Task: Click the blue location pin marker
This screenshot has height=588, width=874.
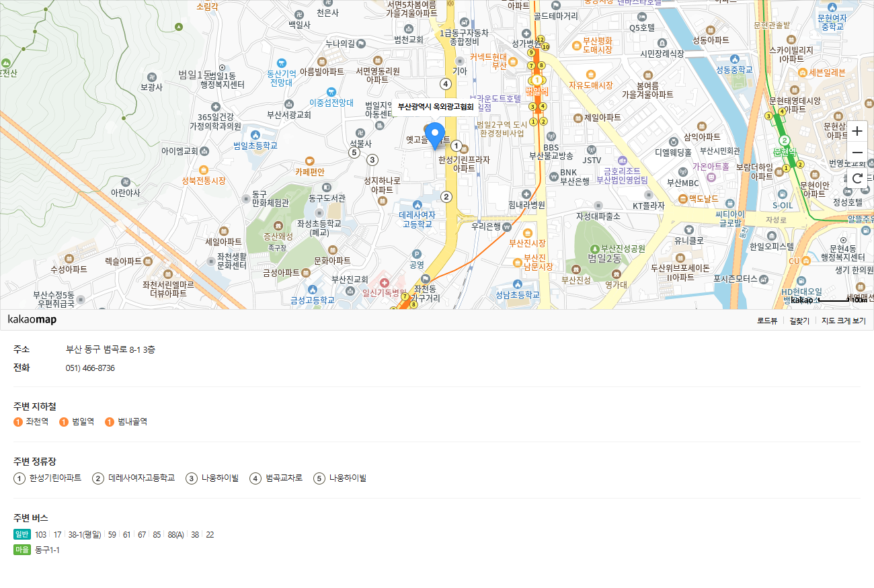Action: [436, 136]
